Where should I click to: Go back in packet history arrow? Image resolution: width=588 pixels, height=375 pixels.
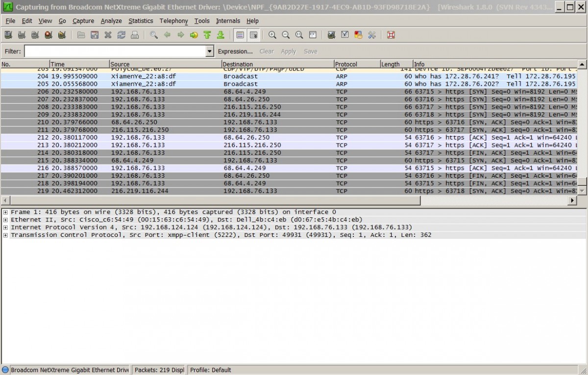167,35
